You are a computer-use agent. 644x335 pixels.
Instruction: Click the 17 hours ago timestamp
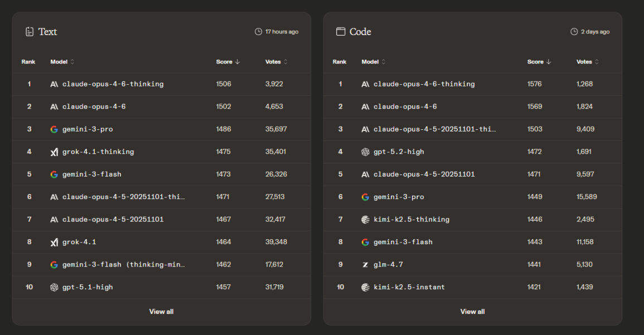point(282,32)
